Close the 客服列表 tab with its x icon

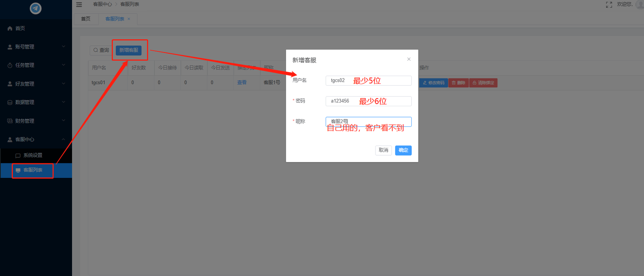(129, 19)
